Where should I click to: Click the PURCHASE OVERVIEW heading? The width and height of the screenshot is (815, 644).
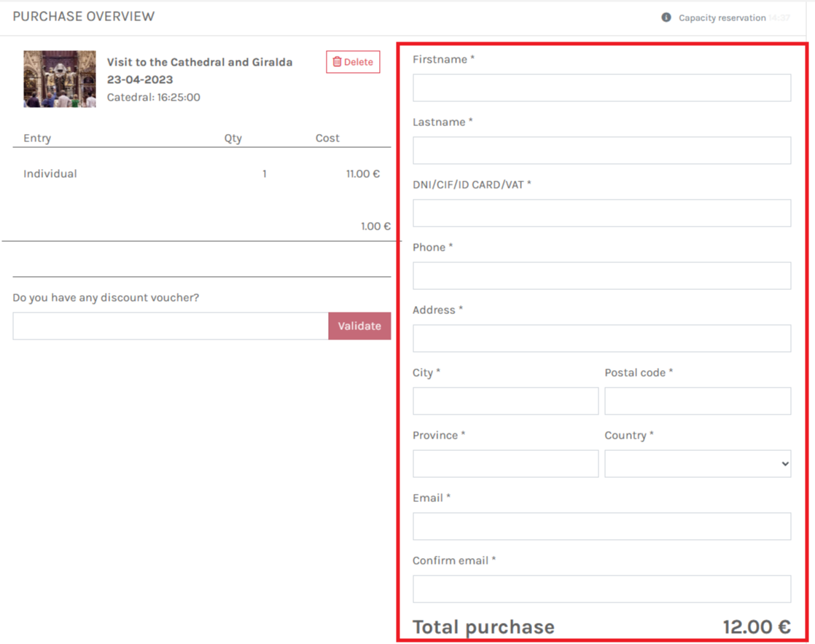point(84,17)
